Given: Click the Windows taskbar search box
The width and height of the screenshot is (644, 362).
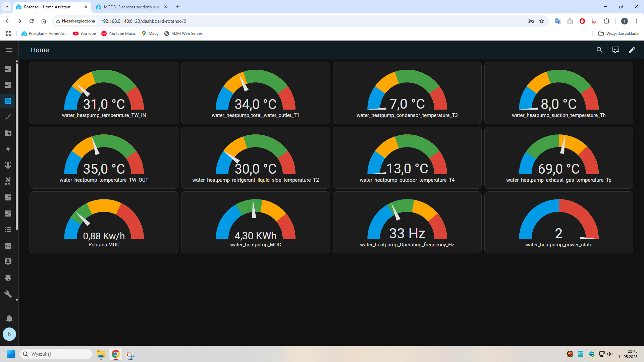Looking at the screenshot, I should coord(56,354).
